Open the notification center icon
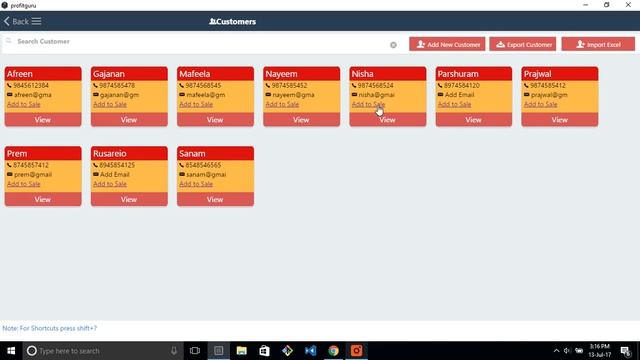 pyautogui.click(x=626, y=351)
